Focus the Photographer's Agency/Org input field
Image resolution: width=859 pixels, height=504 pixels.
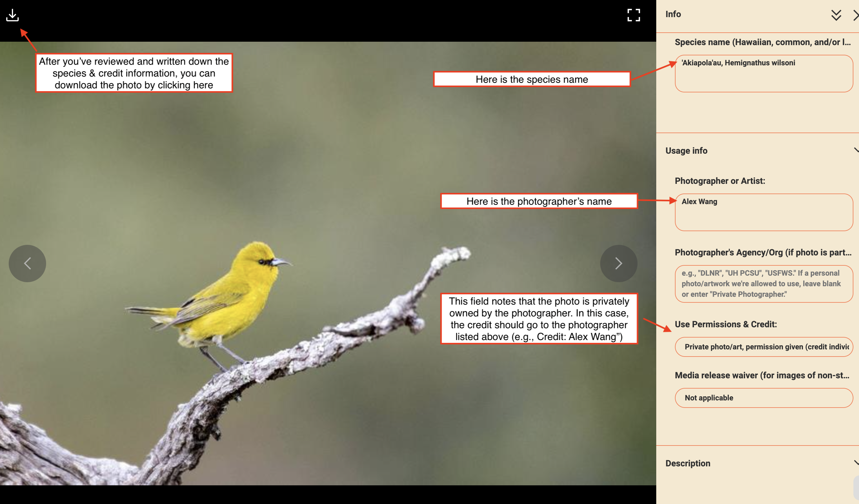pos(764,284)
